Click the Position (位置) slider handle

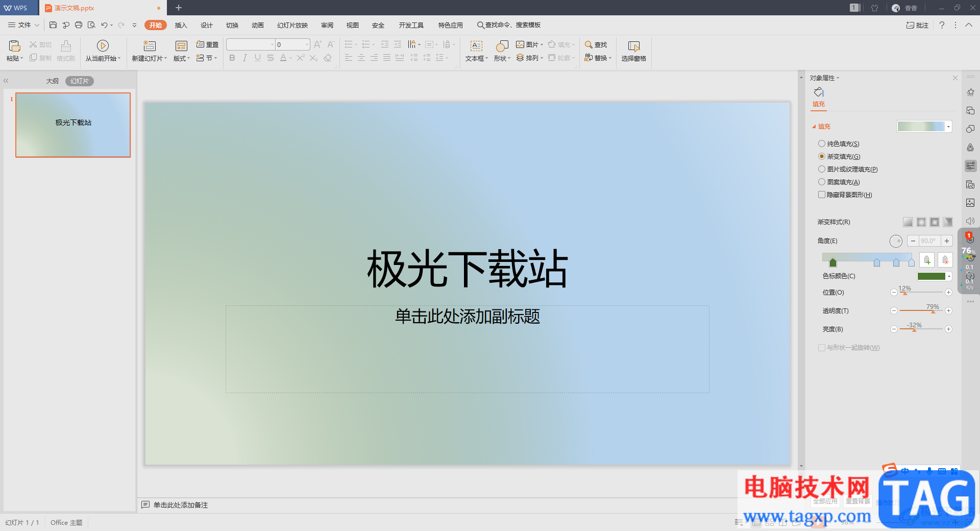tap(904, 293)
